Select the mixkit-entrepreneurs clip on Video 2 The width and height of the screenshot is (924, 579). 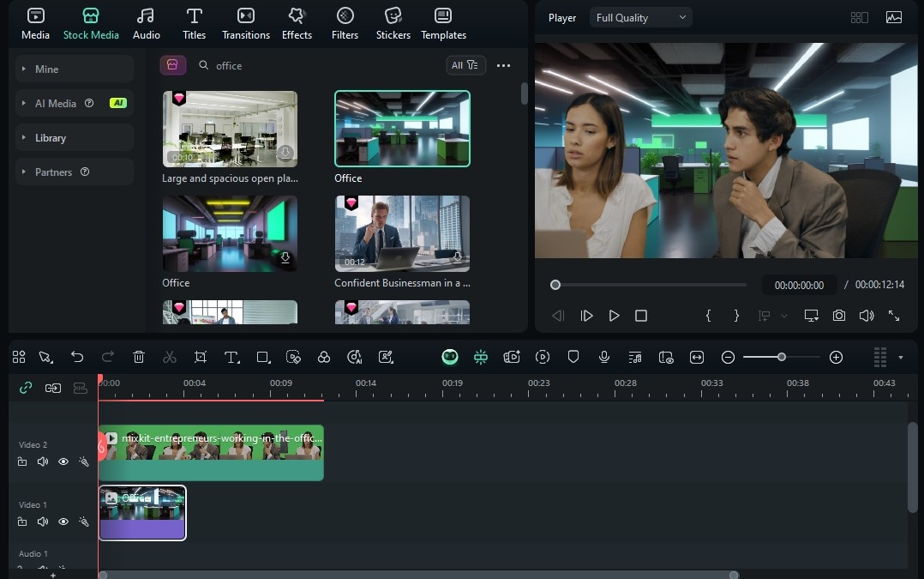[x=211, y=452]
